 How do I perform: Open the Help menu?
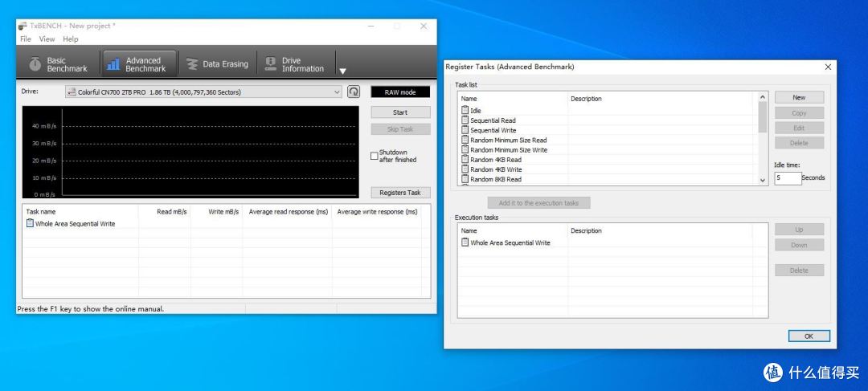70,39
